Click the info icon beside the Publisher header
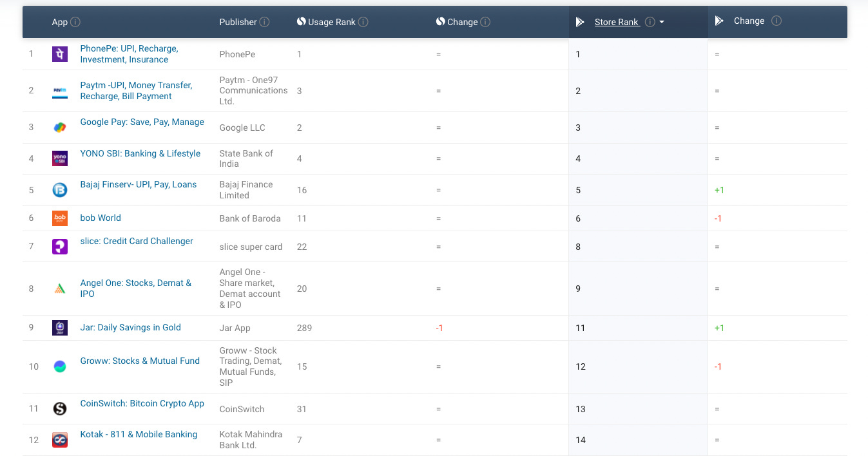868x456 pixels. click(265, 21)
